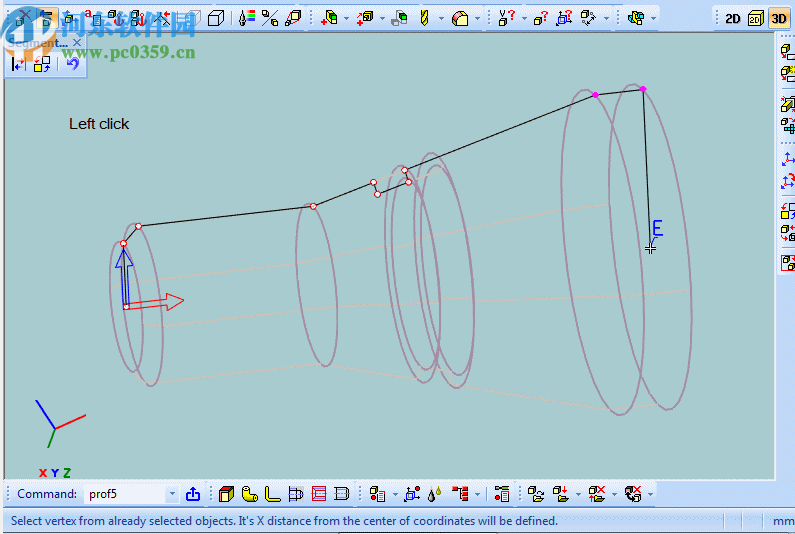Image resolution: width=795 pixels, height=534 pixels.
Task: Expand the last bottom toolbar dropdown arrow
Action: (x=650, y=494)
